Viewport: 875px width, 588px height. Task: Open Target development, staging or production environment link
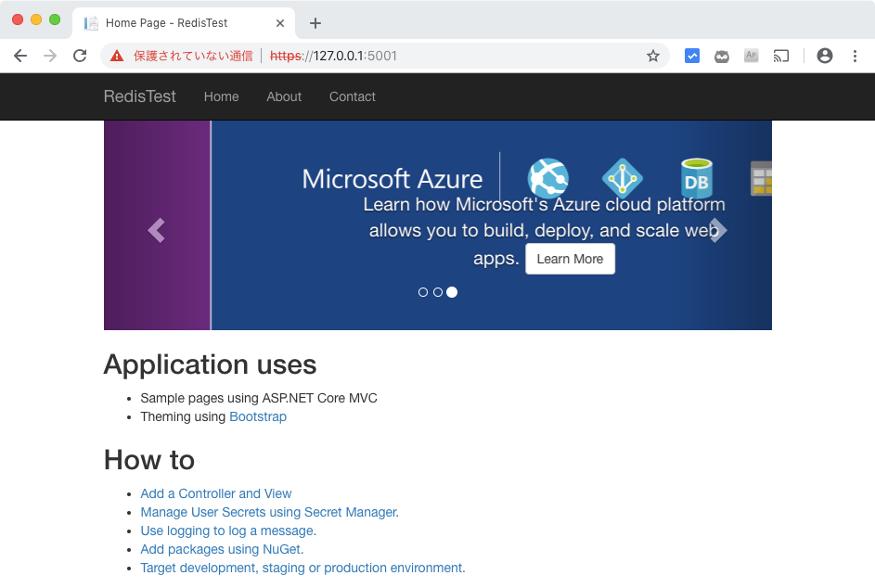(x=303, y=568)
